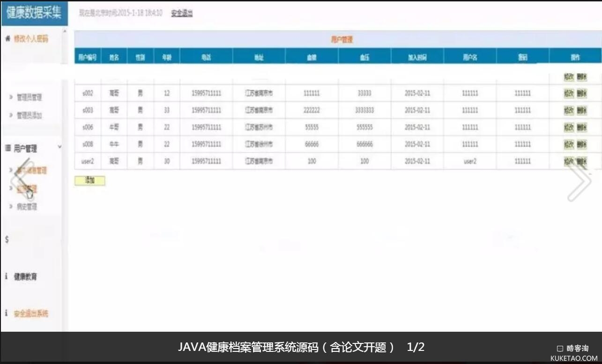
Task: Click the JAVA健康档案管理系统源码 caption
Action: (x=287, y=347)
